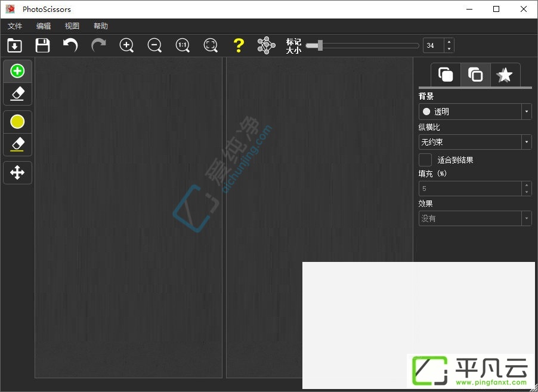Select the yellow marker tool
The height and width of the screenshot is (392, 538).
[x=17, y=122]
